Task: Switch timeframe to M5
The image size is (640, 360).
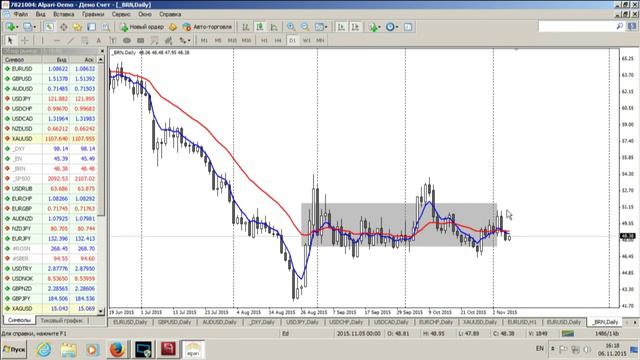Action: coord(218,40)
